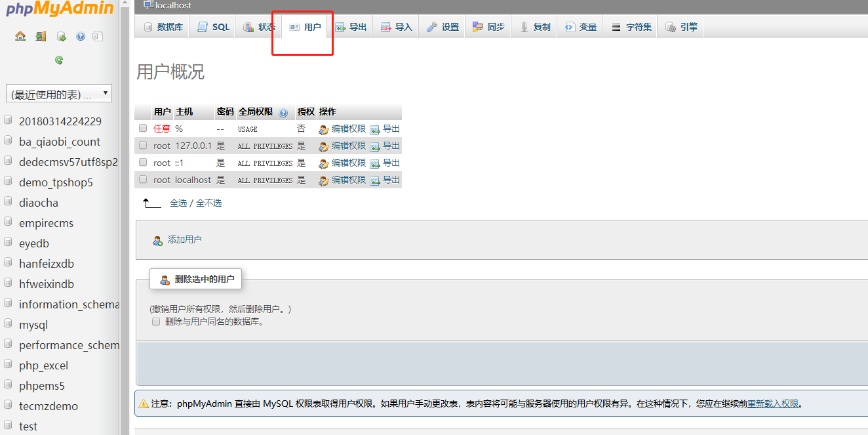This screenshot has width=868, height=435.
Task: Click the database icon beside mysql
Action: click(x=8, y=324)
